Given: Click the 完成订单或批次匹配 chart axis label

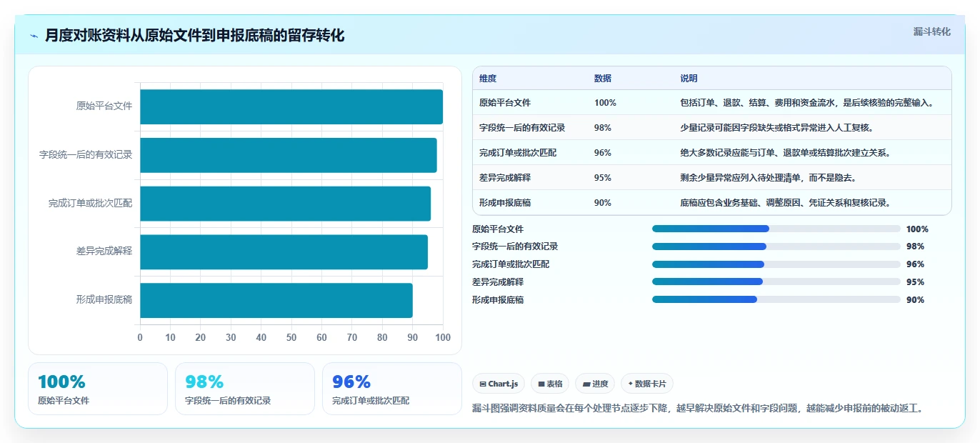Looking at the screenshot, I should pyautogui.click(x=90, y=203).
